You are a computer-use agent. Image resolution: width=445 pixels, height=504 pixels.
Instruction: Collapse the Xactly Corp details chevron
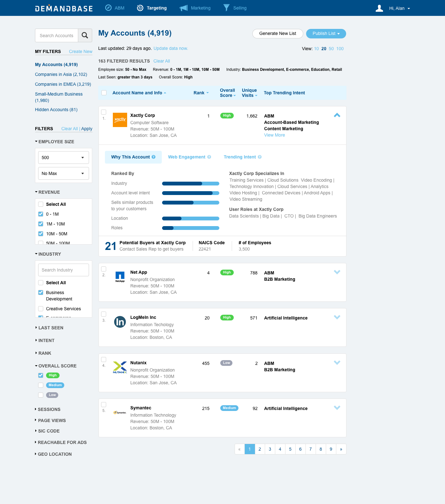click(x=337, y=115)
